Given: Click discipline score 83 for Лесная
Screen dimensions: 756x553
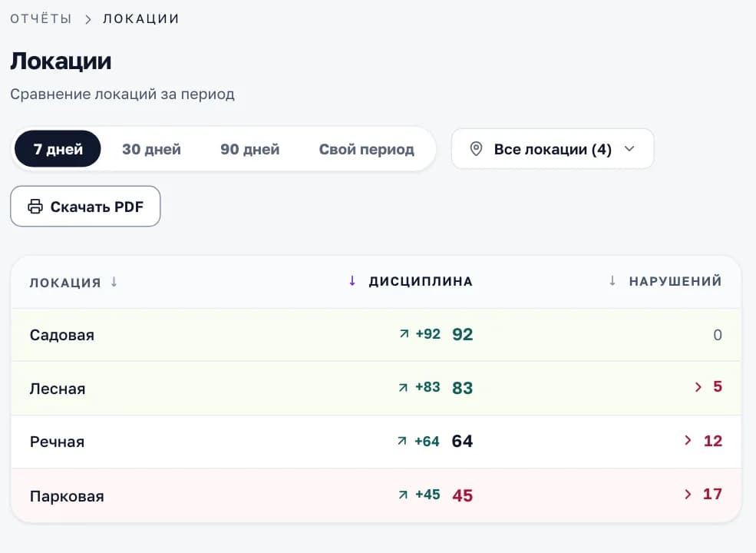Looking at the screenshot, I should click(462, 388).
